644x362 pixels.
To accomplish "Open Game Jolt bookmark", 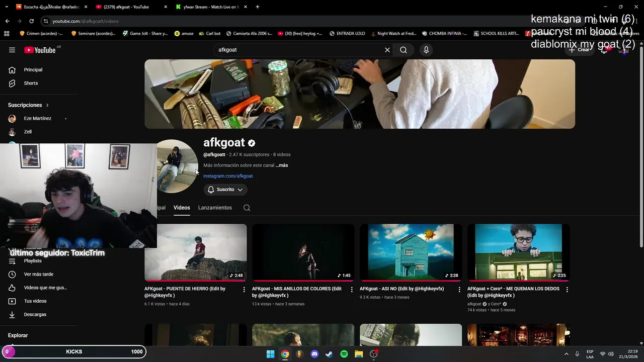I will pyautogui.click(x=145, y=34).
